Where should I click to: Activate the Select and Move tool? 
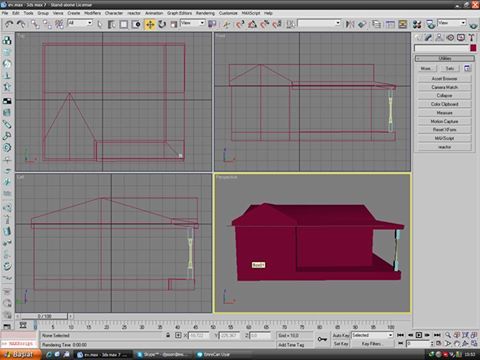click(150, 24)
